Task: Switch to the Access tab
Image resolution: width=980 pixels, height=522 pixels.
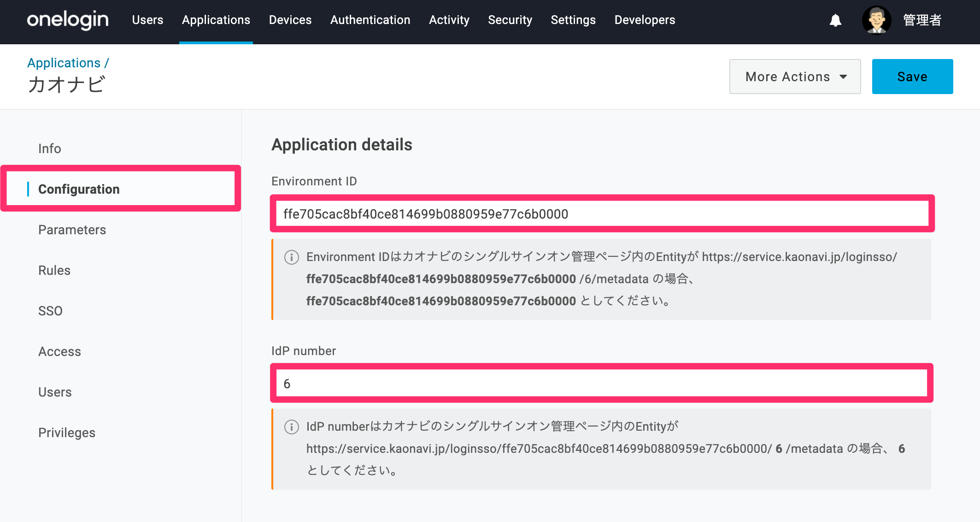Action: (x=60, y=351)
